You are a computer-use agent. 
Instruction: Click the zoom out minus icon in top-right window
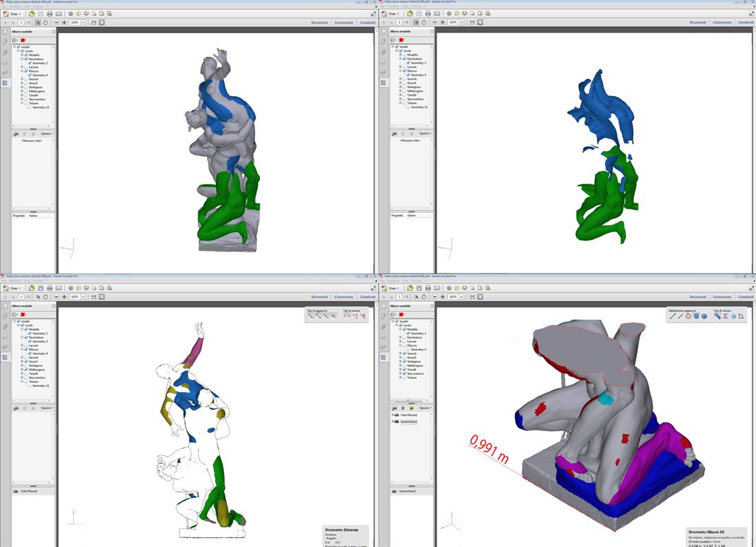[x=435, y=22]
